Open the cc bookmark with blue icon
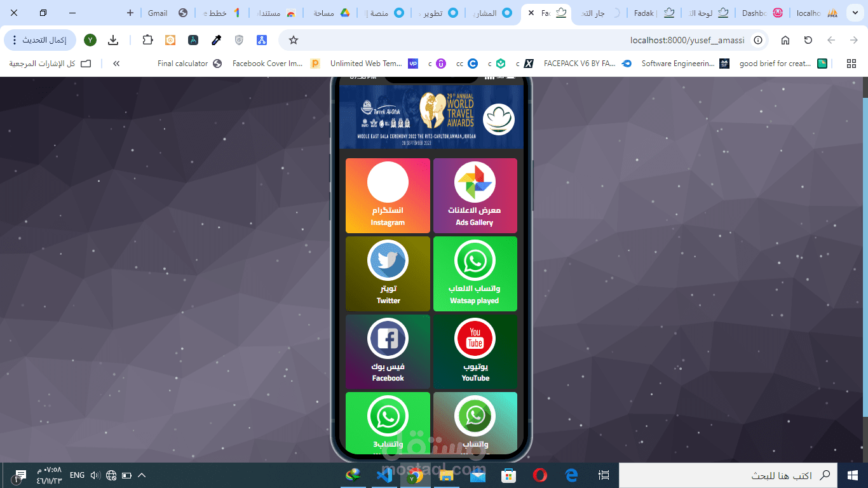The width and height of the screenshot is (868, 488). (x=467, y=64)
